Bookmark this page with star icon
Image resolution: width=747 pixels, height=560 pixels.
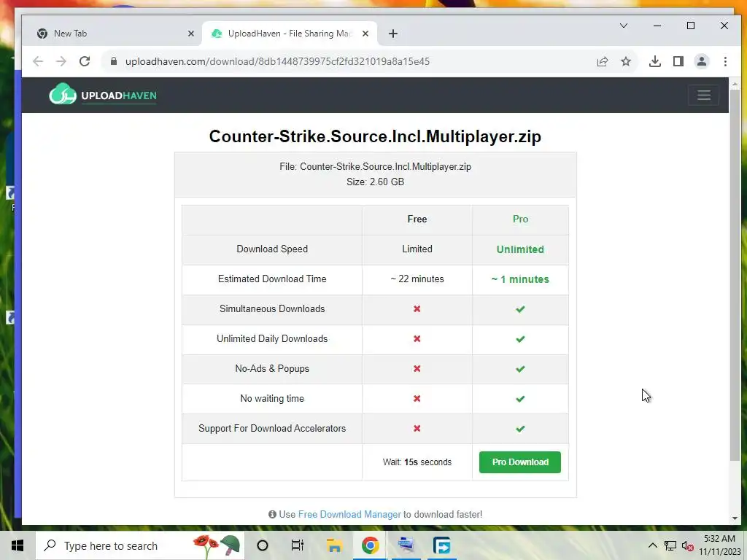626,61
